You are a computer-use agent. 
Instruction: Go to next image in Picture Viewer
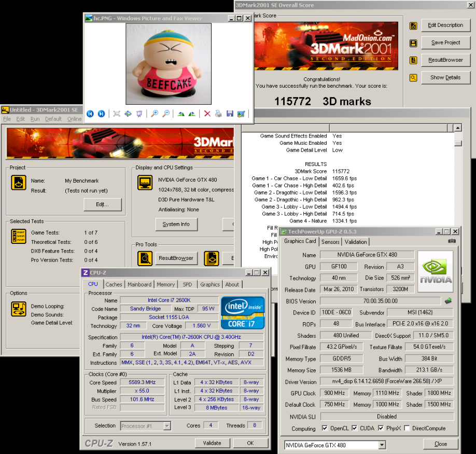[x=102, y=114]
